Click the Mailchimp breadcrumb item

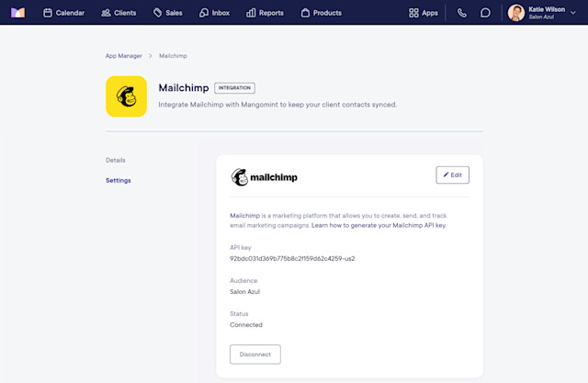173,56
